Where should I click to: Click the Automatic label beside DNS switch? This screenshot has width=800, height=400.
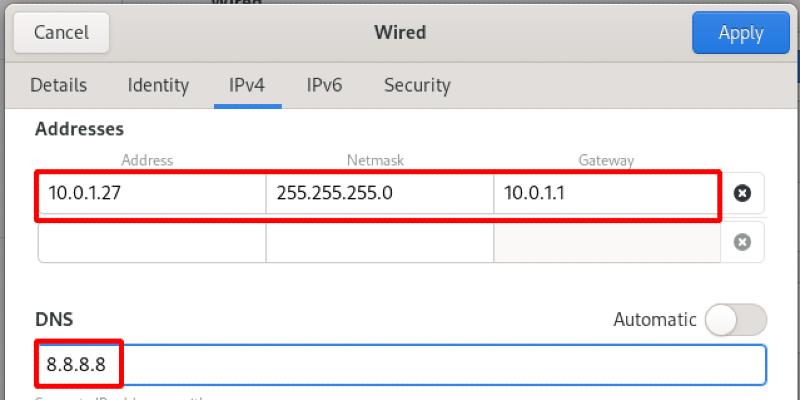pos(654,320)
